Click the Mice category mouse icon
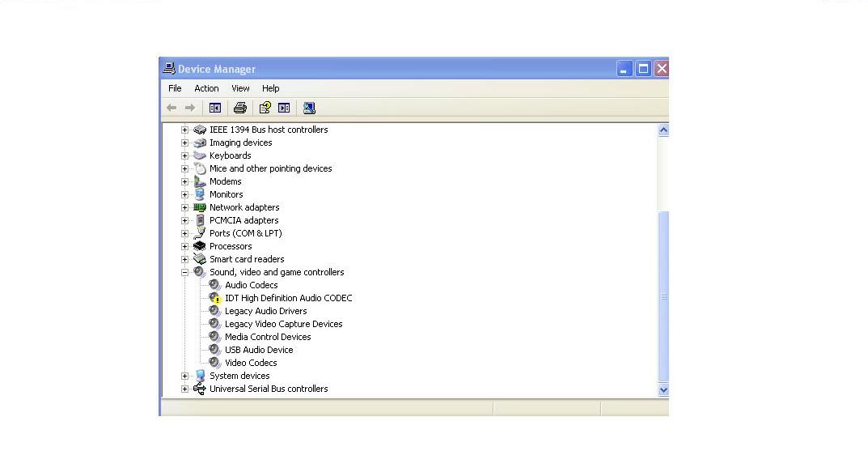Screen dimensions: 868x451 coord(200,168)
